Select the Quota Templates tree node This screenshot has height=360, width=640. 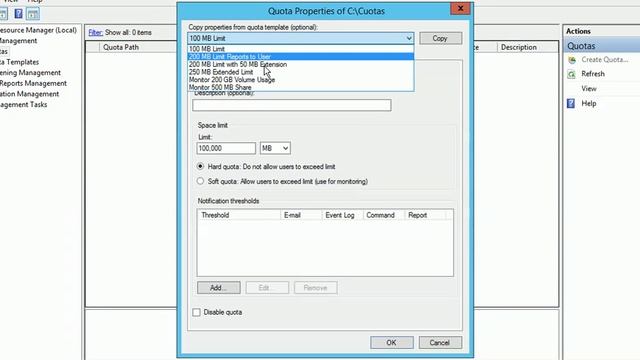point(20,62)
